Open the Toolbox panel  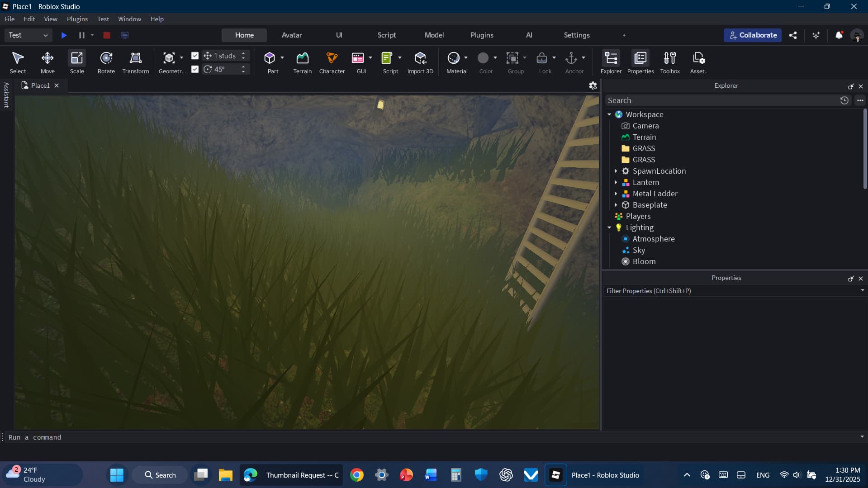[x=669, y=62]
